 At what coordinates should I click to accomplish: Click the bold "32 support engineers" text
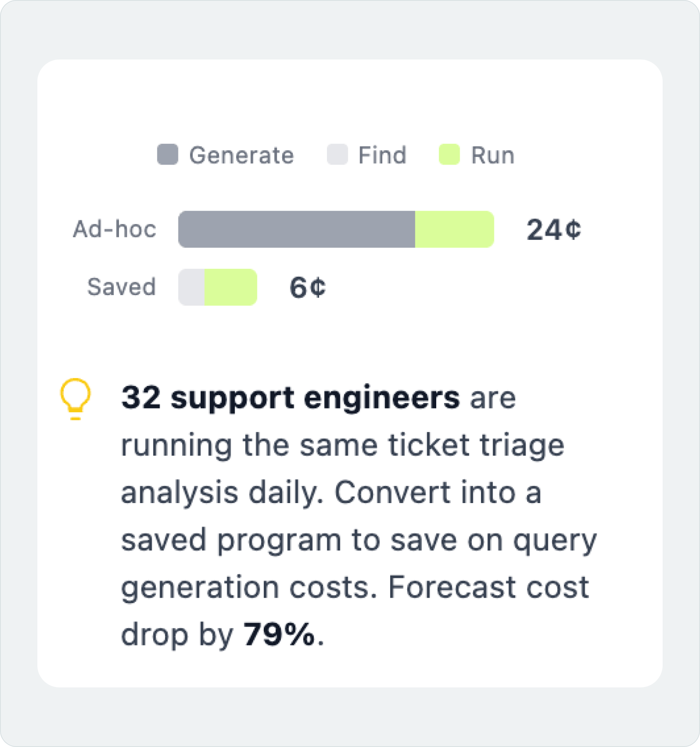coord(291,397)
